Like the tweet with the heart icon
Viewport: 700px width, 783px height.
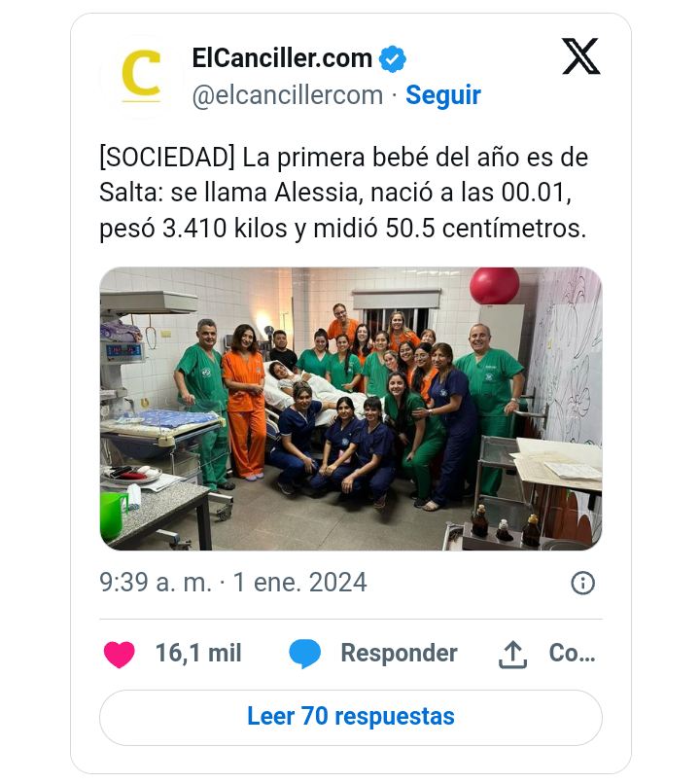[x=120, y=654]
